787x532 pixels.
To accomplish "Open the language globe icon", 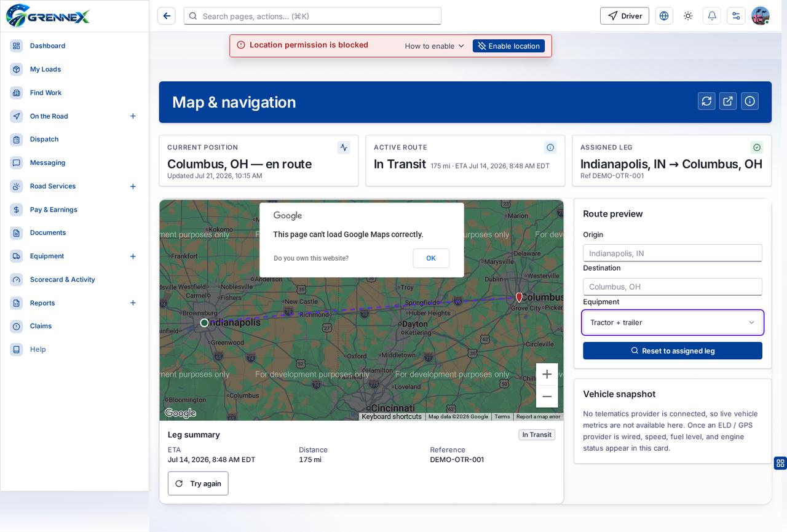I will [x=664, y=16].
